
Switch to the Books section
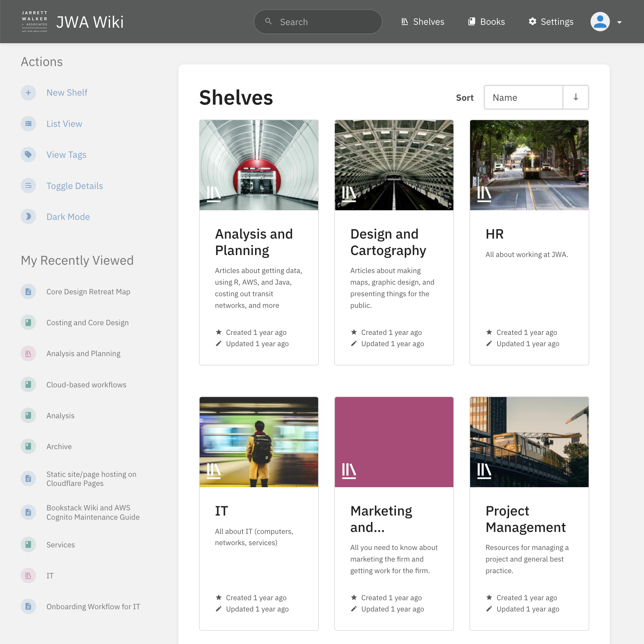(x=486, y=21)
